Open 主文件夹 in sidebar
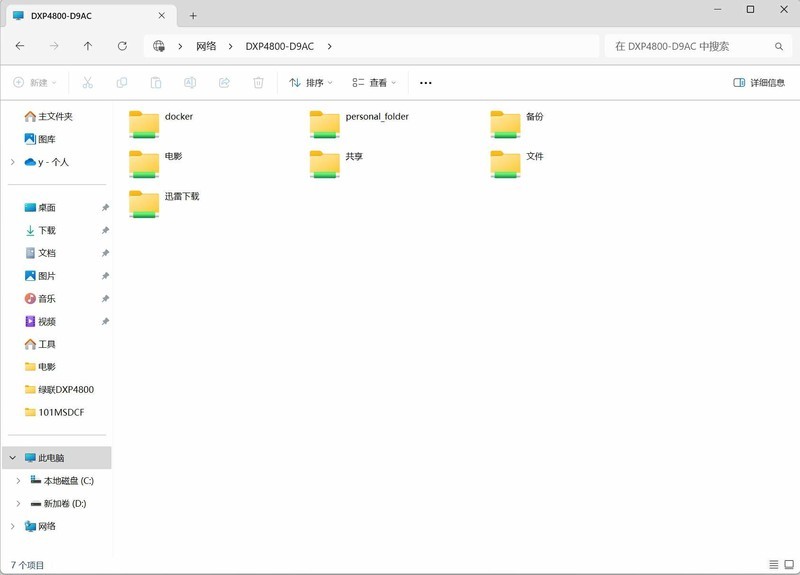 tap(48, 117)
